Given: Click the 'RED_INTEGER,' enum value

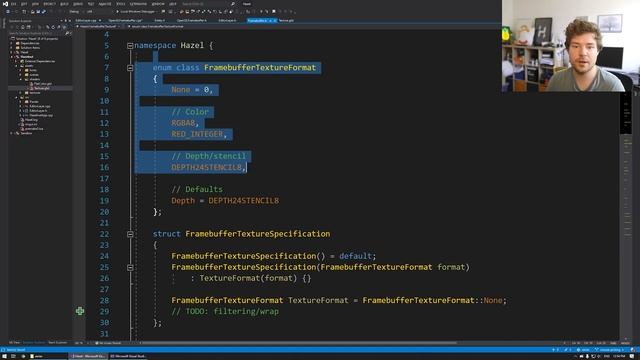Looking at the screenshot, I should [x=199, y=134].
